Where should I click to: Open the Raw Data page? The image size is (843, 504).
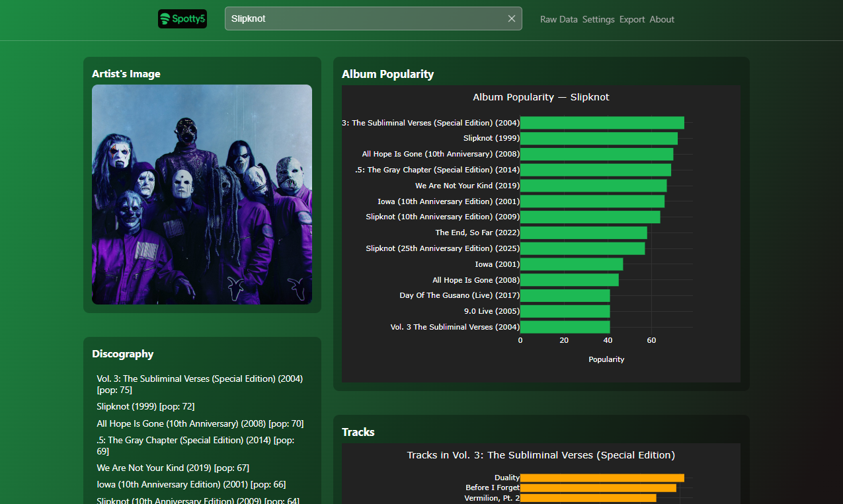559,19
